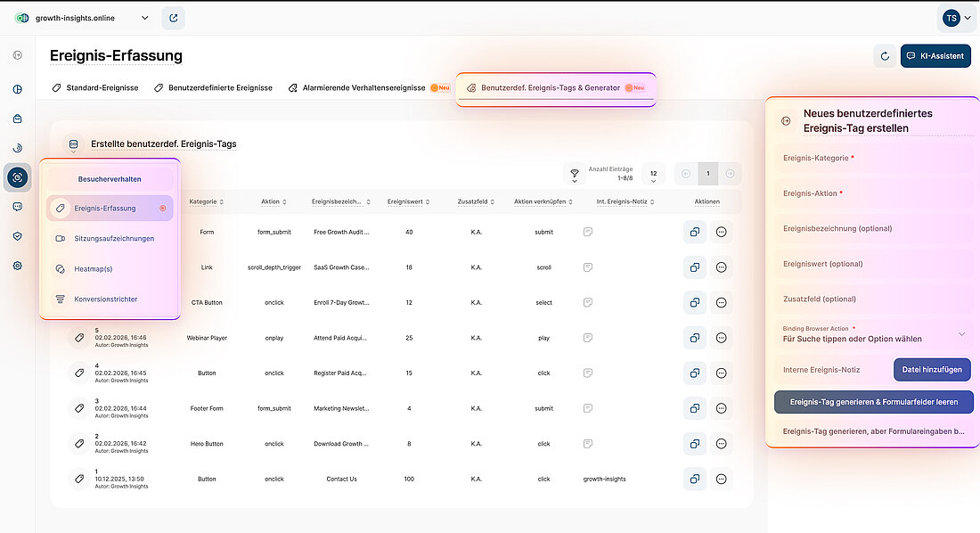Select the pie chart dashboard icon in sidebar

[x=17, y=89]
